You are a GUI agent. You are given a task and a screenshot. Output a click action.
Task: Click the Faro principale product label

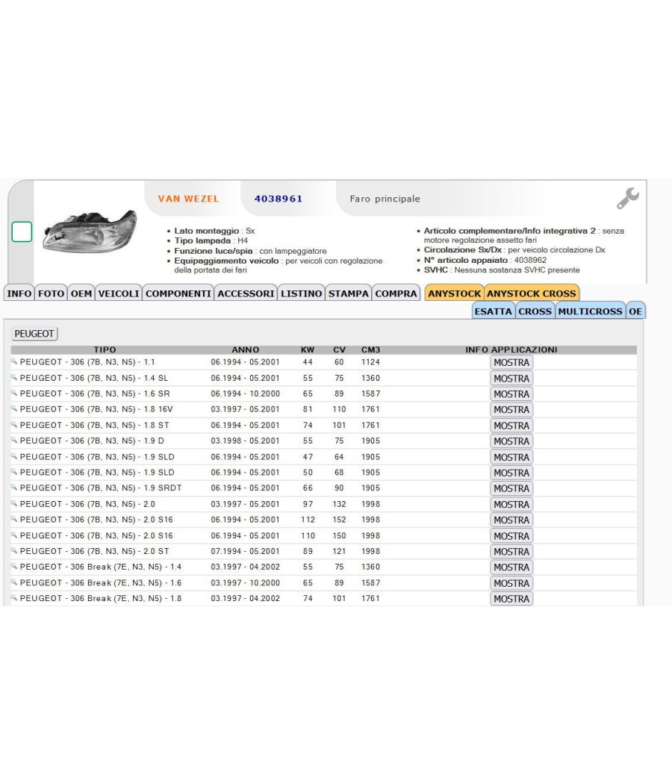[385, 199]
